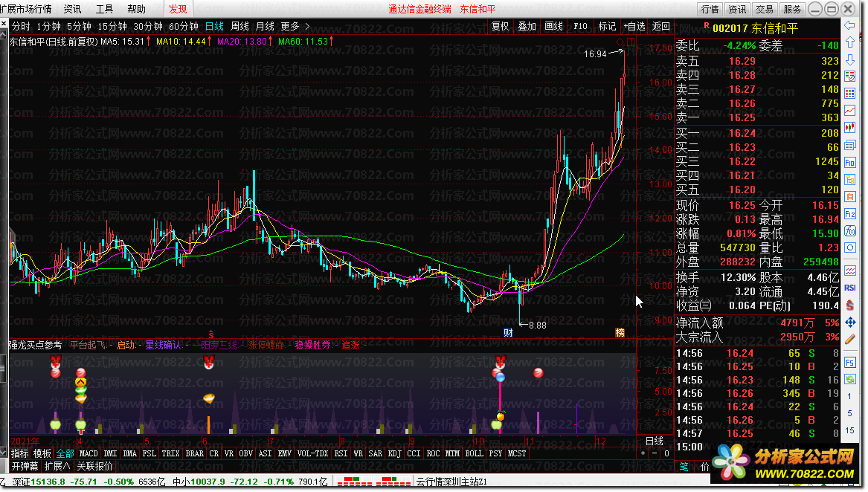Click the back arrow icon in right sidebar
Screen dimensions: 868x492
click(x=849, y=25)
